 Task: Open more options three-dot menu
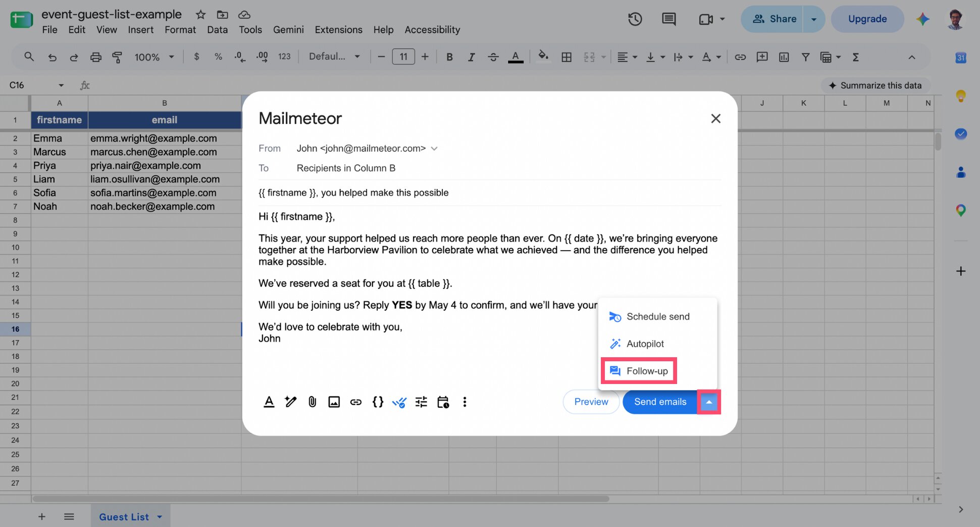pyautogui.click(x=465, y=402)
